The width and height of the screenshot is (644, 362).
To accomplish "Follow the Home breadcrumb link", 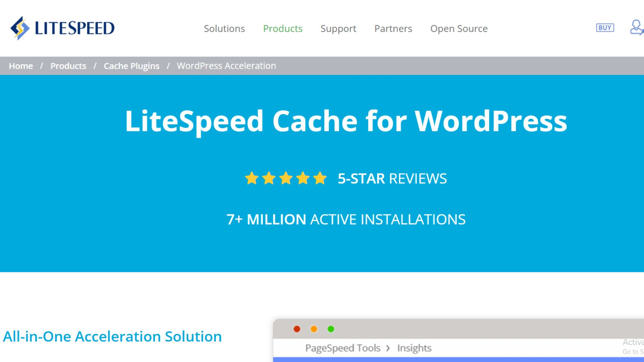I will pos(21,66).
